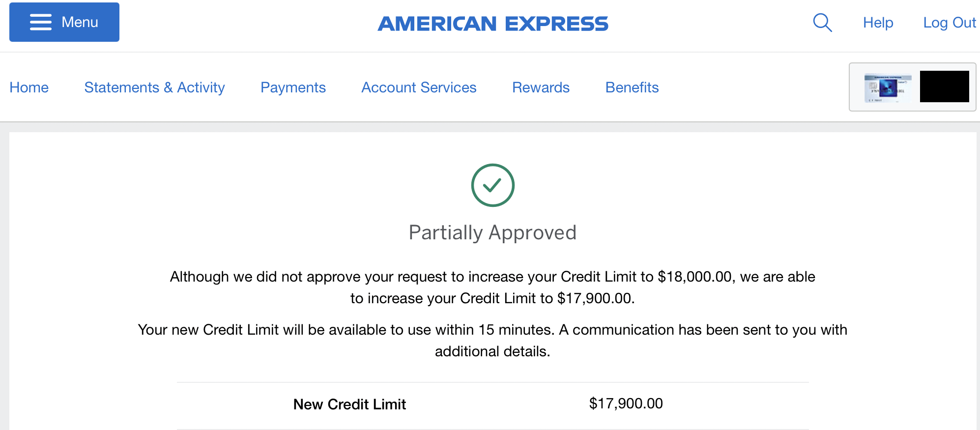Image resolution: width=980 pixels, height=430 pixels.
Task: Go to the Home tab
Action: pyautogui.click(x=29, y=87)
